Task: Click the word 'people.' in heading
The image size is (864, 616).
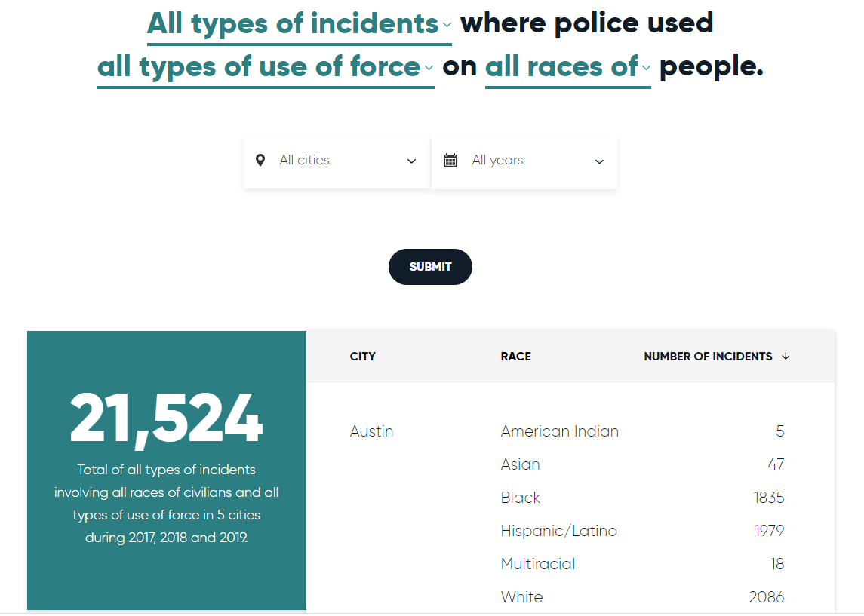Action: 712,67
